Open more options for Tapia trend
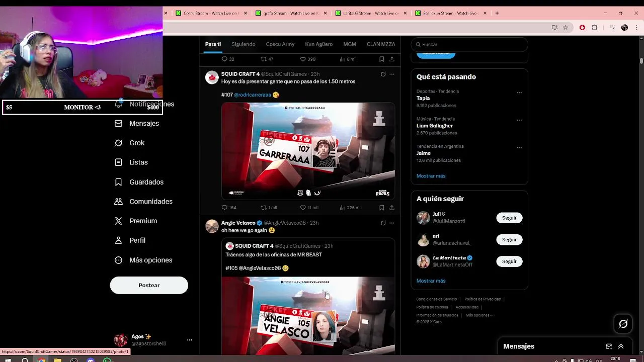This screenshot has height=362, width=644. (x=519, y=93)
